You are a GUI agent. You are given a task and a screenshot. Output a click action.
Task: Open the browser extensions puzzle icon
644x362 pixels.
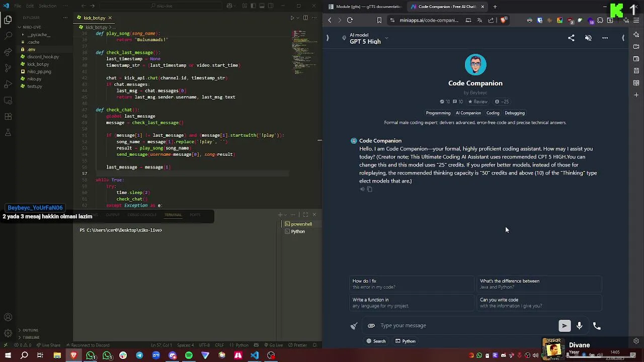click(x=600, y=21)
